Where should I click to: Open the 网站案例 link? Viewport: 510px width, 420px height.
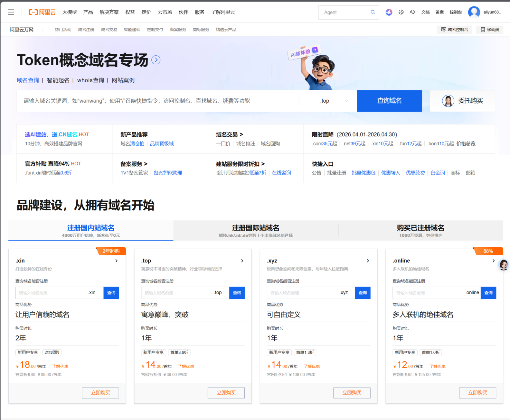point(123,80)
